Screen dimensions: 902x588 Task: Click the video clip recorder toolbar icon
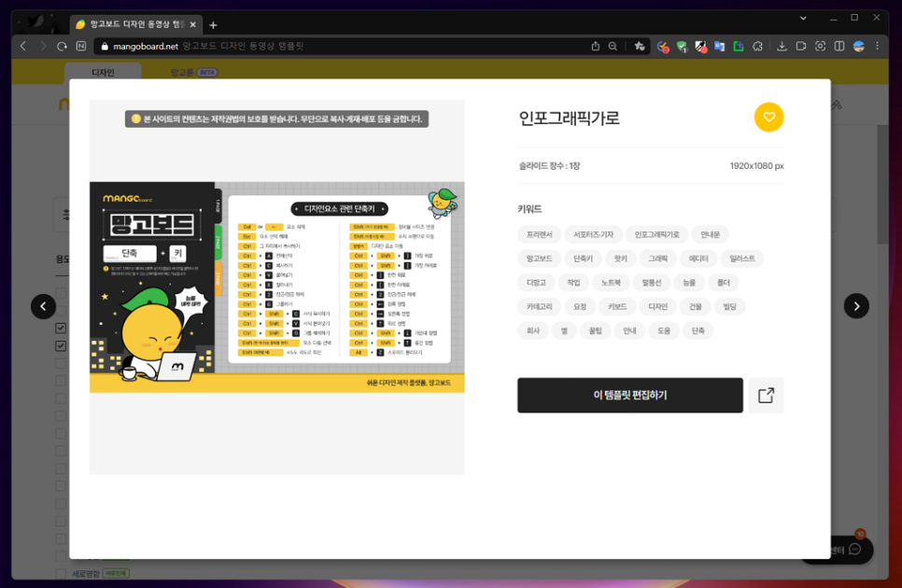(801, 46)
